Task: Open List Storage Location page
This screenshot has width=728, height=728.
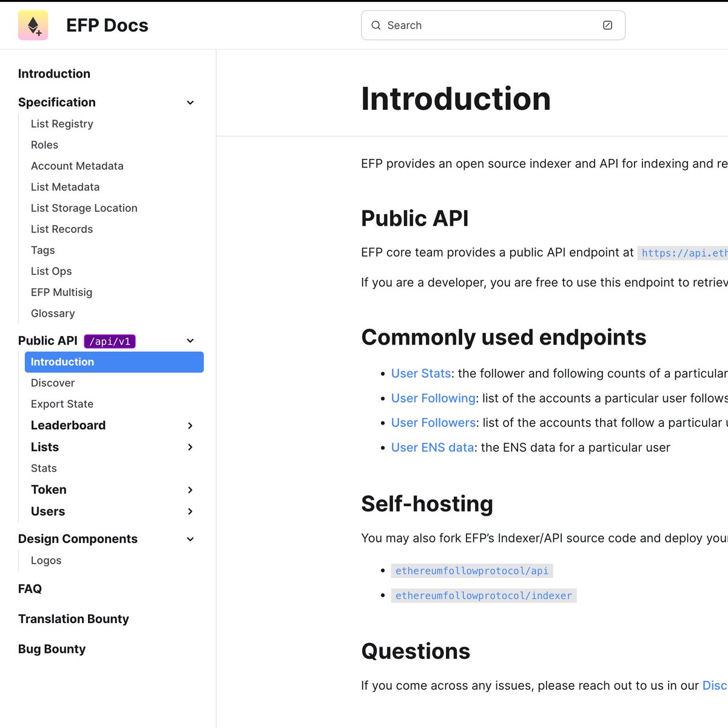Action: pos(84,208)
